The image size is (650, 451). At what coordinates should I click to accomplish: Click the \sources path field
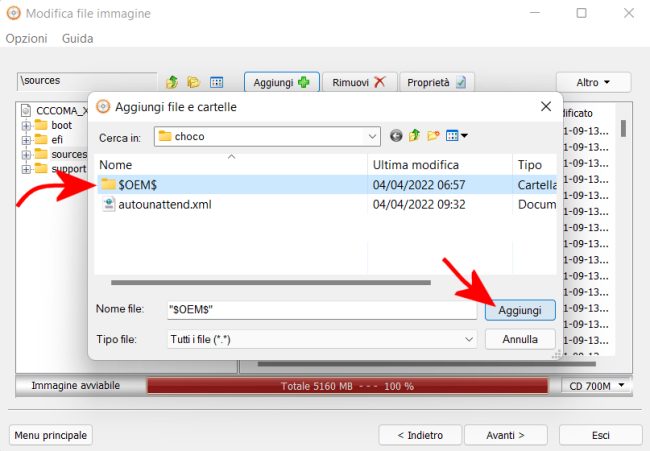coord(87,81)
